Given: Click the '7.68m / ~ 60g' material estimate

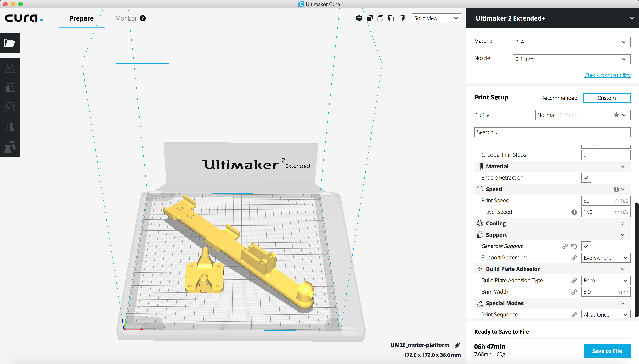Looking at the screenshot, I should coord(490,354).
